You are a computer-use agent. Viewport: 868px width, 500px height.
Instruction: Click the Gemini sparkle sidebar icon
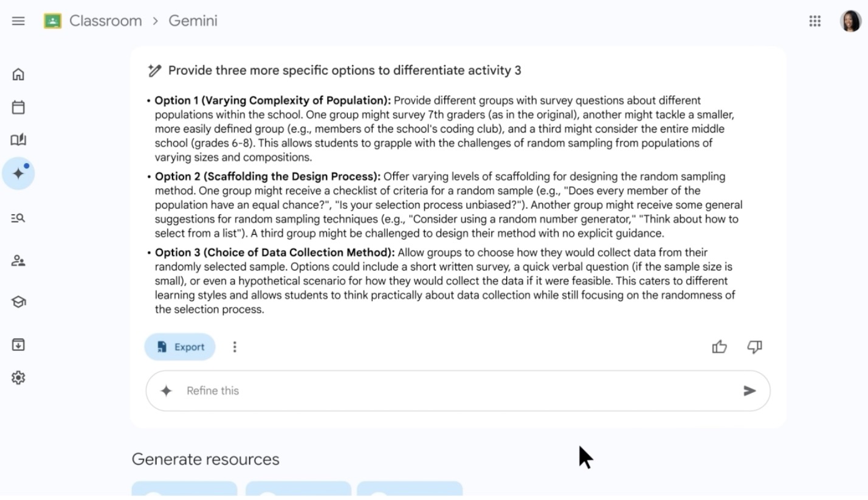18,173
